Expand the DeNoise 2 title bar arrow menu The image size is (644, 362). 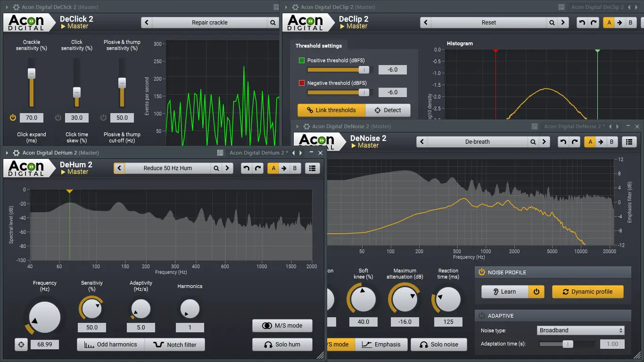[x=297, y=126]
